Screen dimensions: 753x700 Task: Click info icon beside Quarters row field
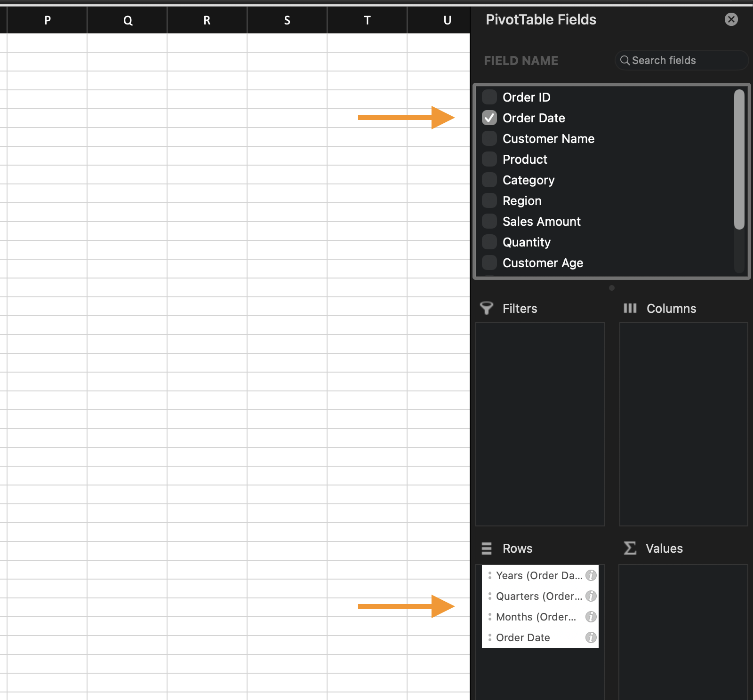point(591,596)
